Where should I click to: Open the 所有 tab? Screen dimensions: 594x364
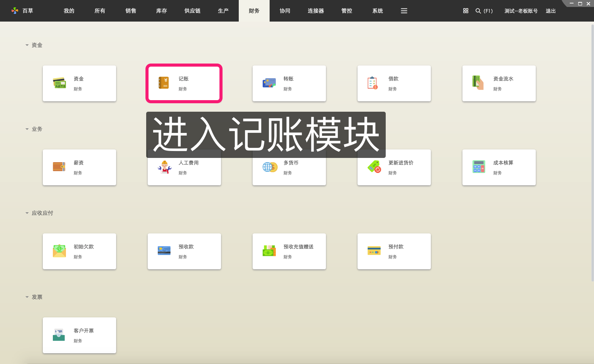[100, 11]
